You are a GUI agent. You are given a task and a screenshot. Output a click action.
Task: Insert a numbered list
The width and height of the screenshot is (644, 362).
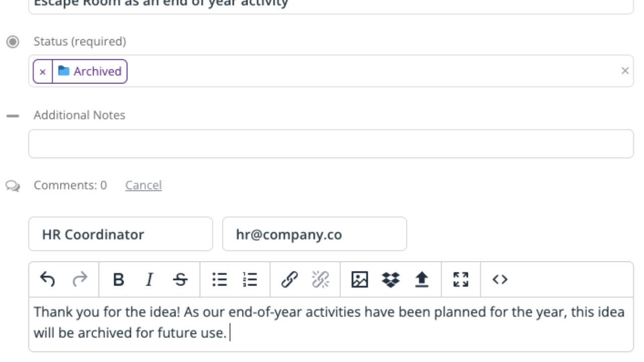250,279
